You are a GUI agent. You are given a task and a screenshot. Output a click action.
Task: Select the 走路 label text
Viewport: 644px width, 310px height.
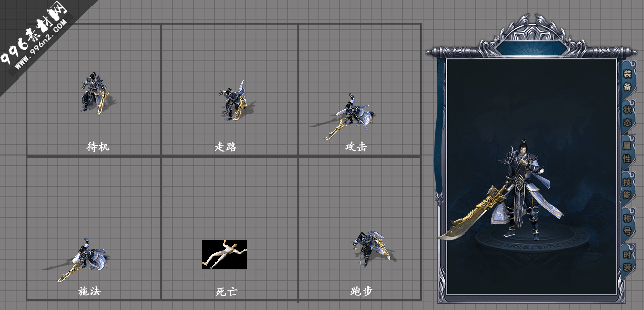[225, 147]
